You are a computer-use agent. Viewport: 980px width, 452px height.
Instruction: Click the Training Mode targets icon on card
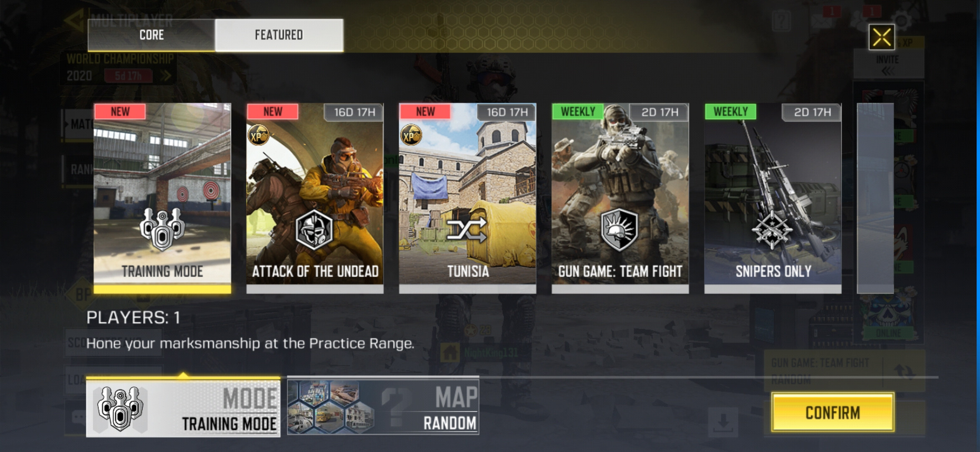tap(162, 229)
